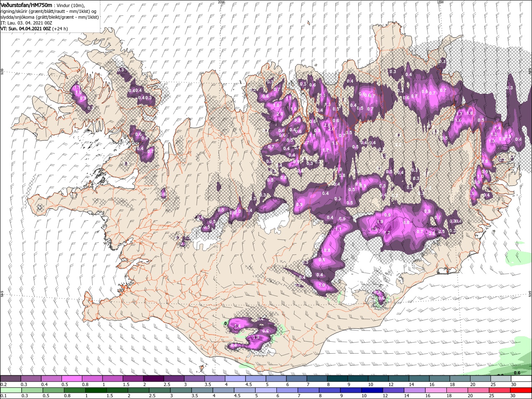
Task: Pick the rain legend swatch 0.5–0.8
Action: 53,390
